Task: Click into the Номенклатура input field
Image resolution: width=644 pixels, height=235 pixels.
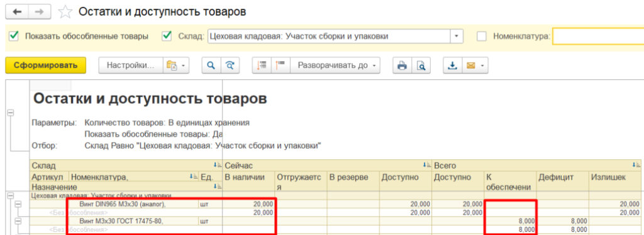Action: pos(599,36)
